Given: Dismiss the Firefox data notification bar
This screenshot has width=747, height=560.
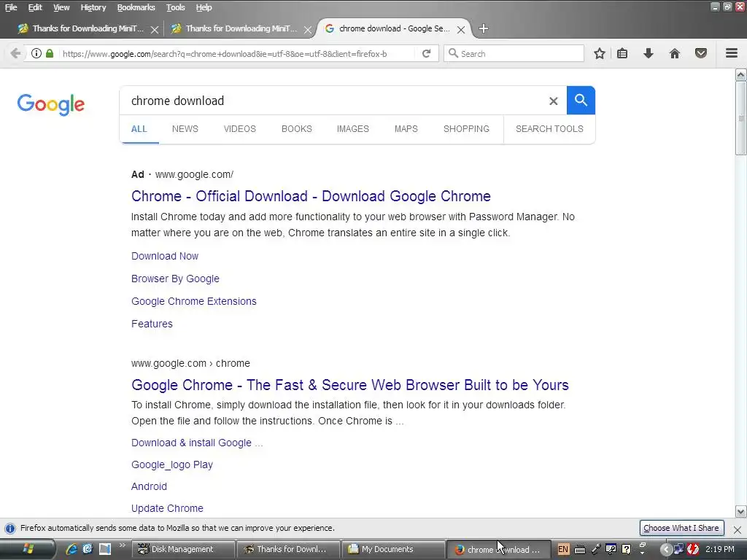Looking at the screenshot, I should (737, 529).
